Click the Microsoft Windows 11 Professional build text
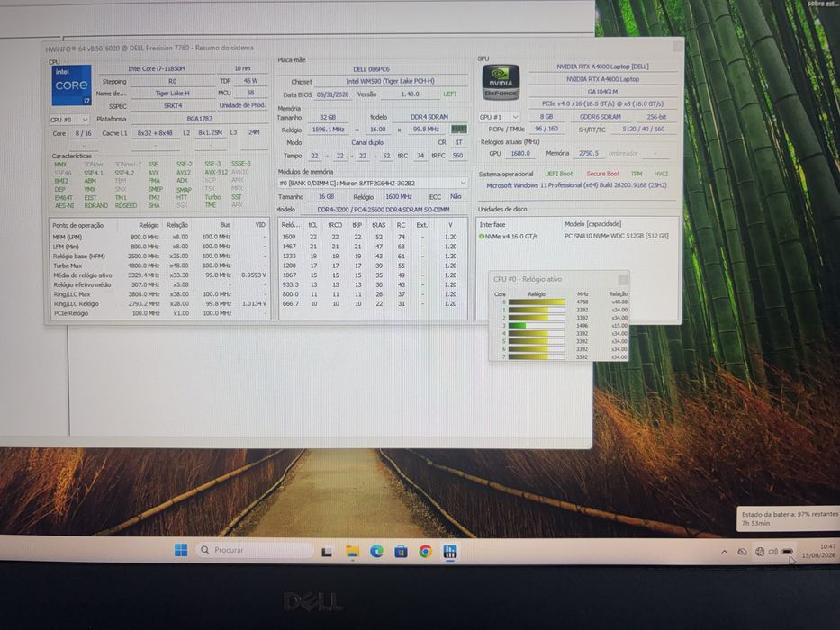840x630 pixels. click(x=576, y=185)
